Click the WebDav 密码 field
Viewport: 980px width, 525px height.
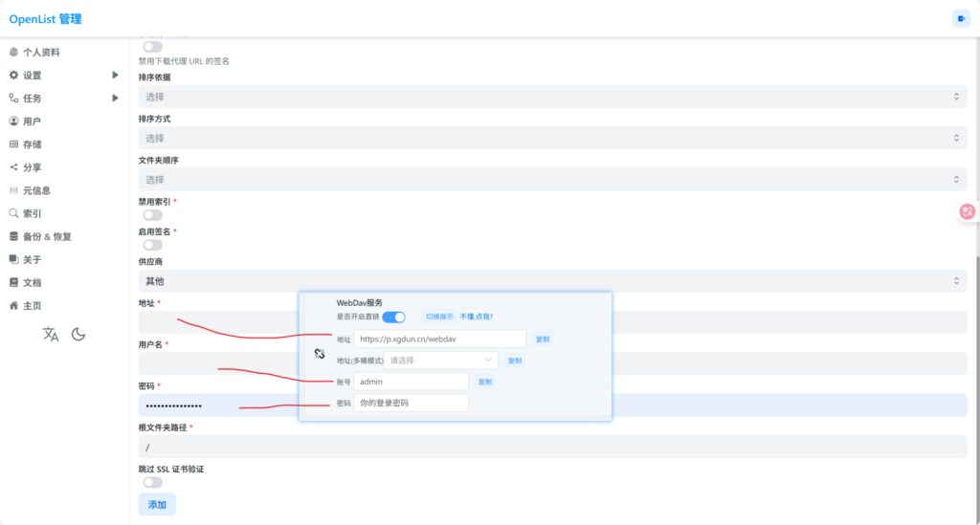click(x=412, y=403)
